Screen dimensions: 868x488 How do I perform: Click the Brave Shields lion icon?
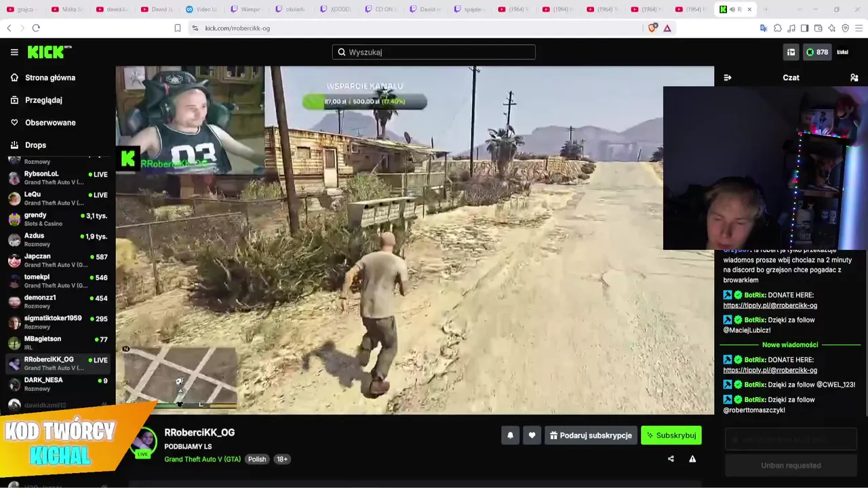pyautogui.click(x=652, y=28)
